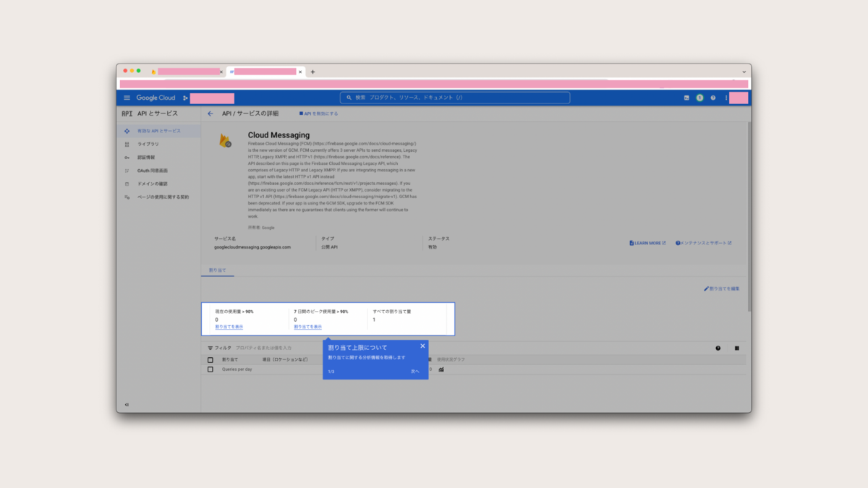Open the LEARN MORE link
Screen dimensions: 868x488
click(647, 243)
